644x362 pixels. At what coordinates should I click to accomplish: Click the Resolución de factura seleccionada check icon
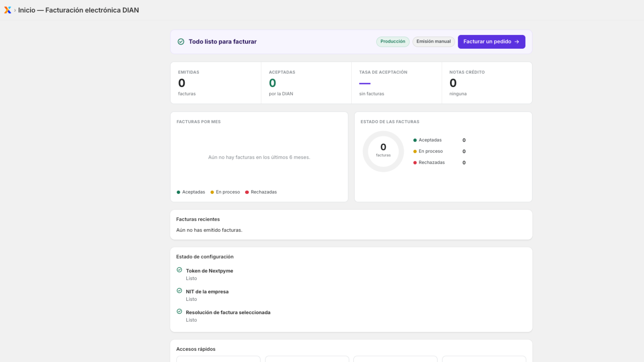[180, 312]
